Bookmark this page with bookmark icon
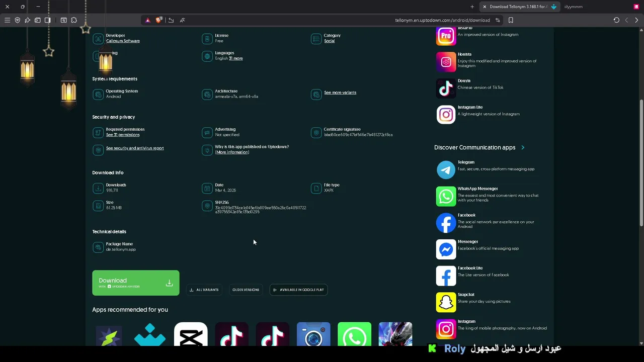The image size is (644, 362). 511,20
